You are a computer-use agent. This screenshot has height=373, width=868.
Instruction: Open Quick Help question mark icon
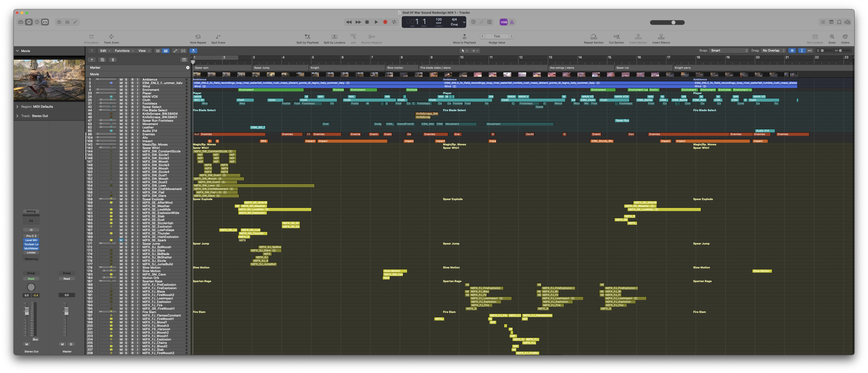(37, 22)
